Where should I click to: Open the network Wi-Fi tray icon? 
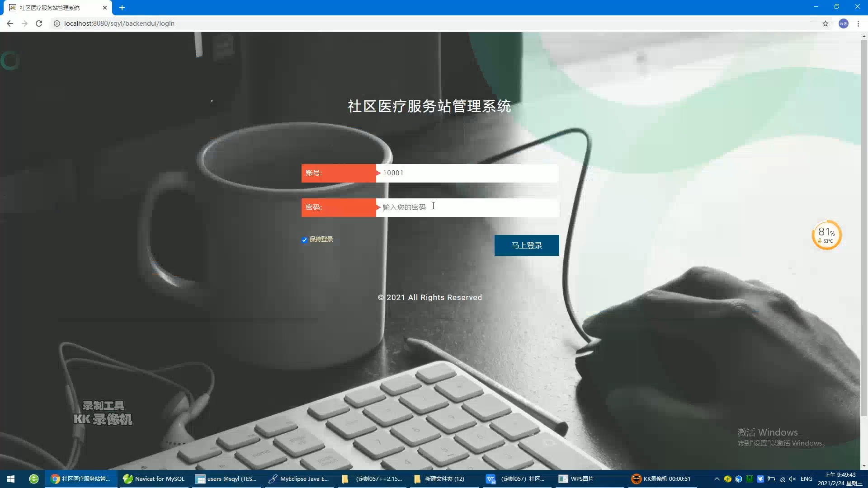782,479
